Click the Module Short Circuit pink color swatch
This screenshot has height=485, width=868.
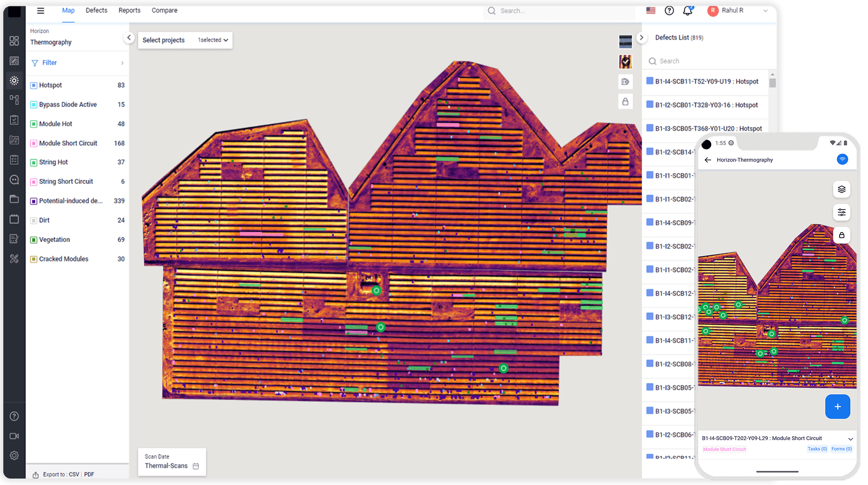tap(33, 143)
